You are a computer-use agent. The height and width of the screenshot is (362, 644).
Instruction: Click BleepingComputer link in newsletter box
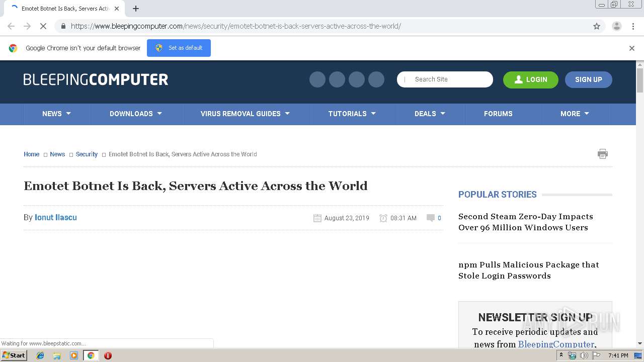(556, 344)
